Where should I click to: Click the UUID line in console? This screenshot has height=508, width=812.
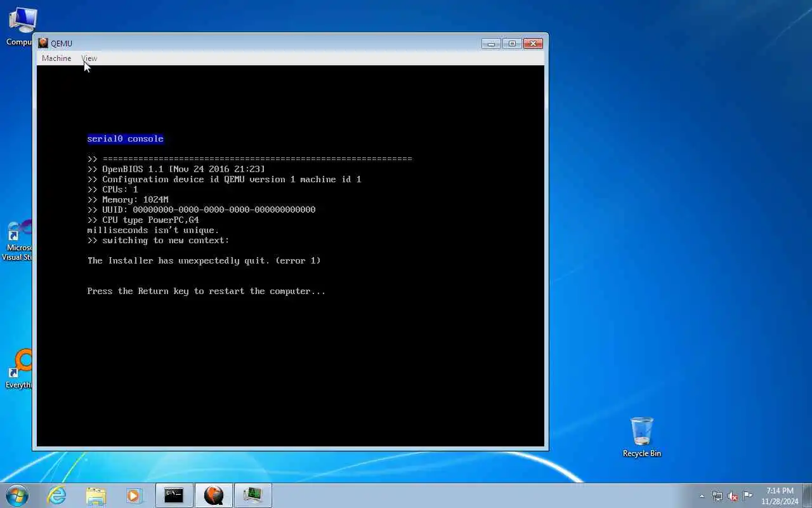(x=202, y=210)
